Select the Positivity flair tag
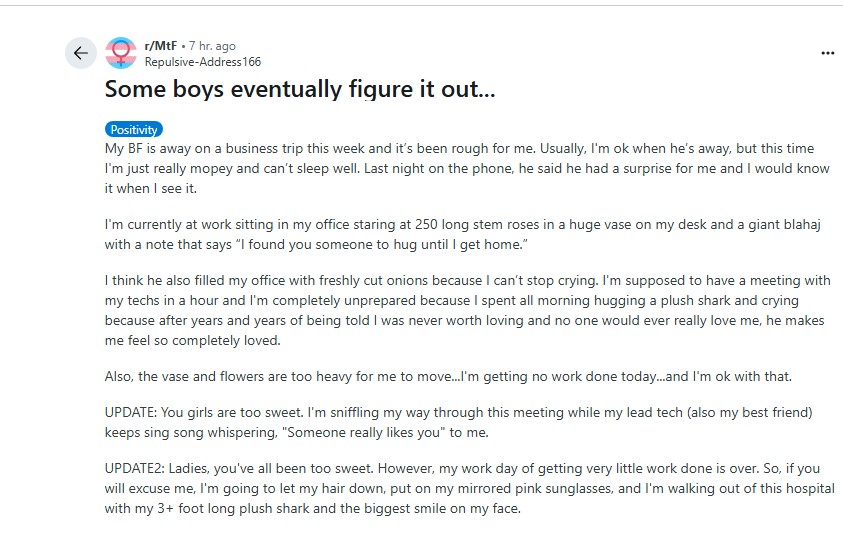 coord(134,130)
